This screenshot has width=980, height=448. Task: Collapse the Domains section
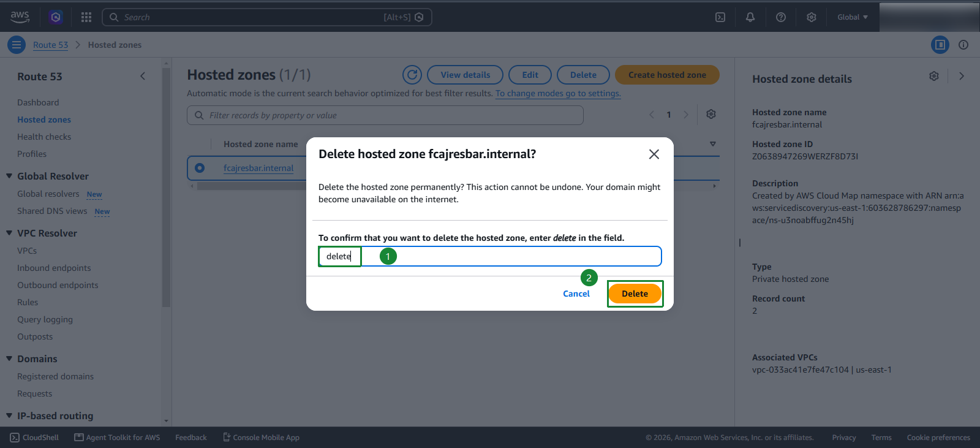coord(9,359)
